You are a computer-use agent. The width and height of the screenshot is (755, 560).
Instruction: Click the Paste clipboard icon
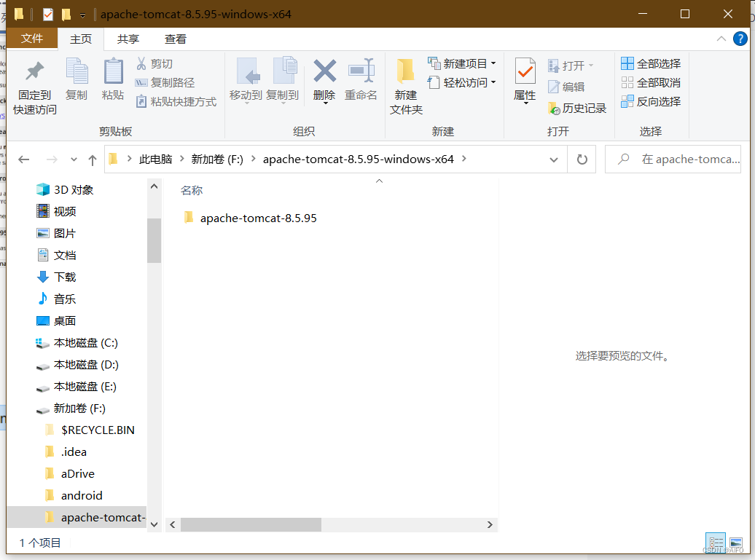(x=113, y=79)
